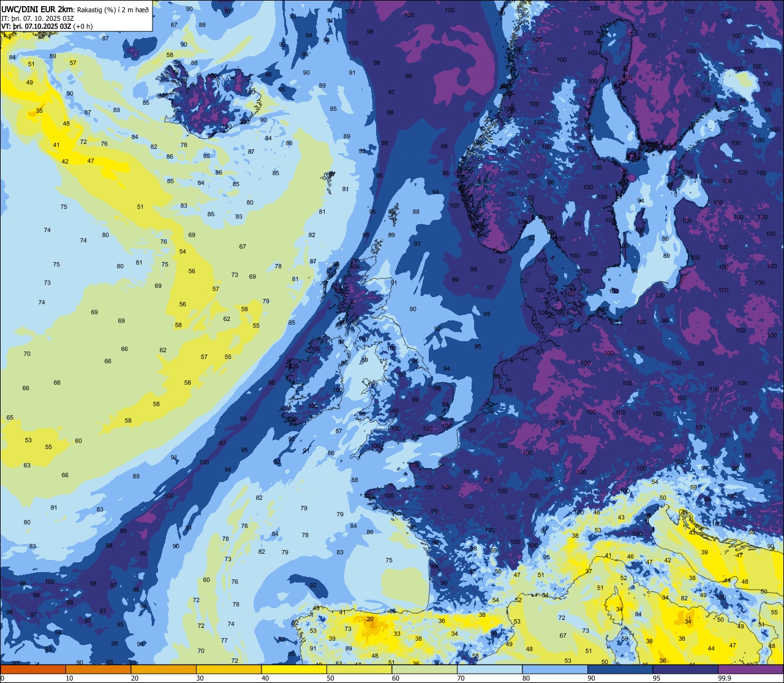
Task: Click the bright yellow 40–50 legend swatch
Action: [x=294, y=670]
